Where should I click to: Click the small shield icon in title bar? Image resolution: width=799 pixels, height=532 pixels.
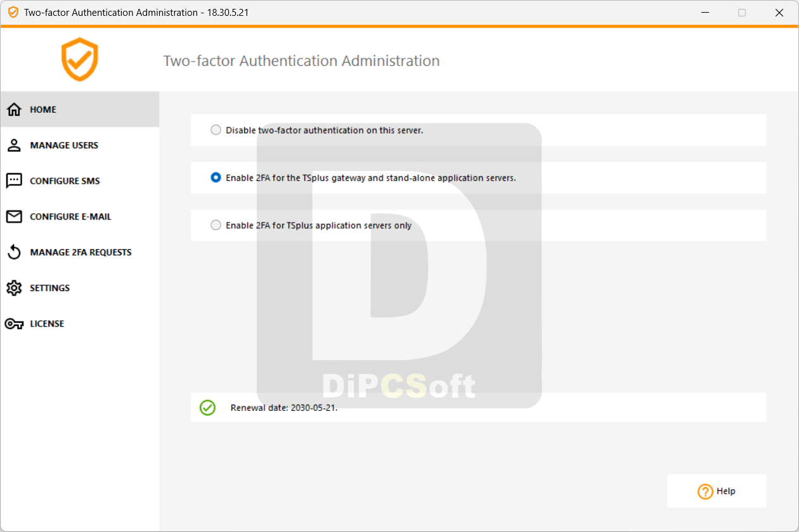13,13
